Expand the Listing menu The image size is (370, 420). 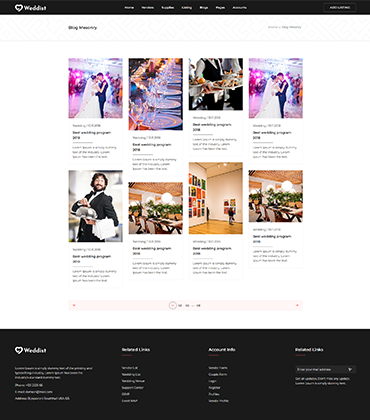pos(187,8)
